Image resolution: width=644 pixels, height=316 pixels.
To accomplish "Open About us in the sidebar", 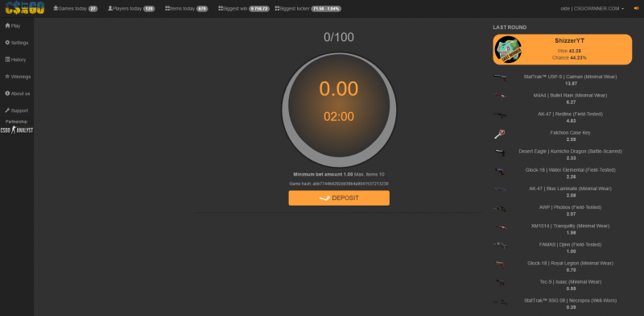I will click(18, 94).
